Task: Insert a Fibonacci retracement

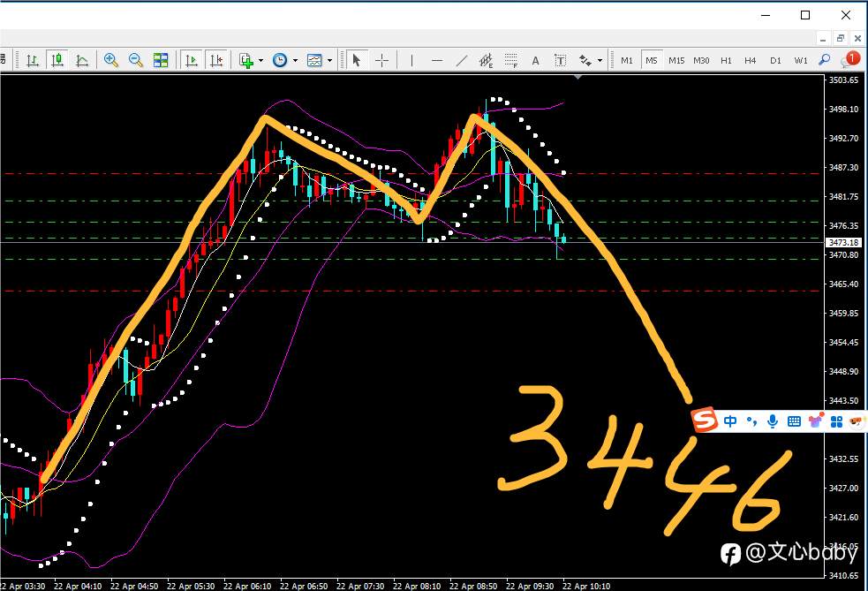Action: tap(510, 60)
